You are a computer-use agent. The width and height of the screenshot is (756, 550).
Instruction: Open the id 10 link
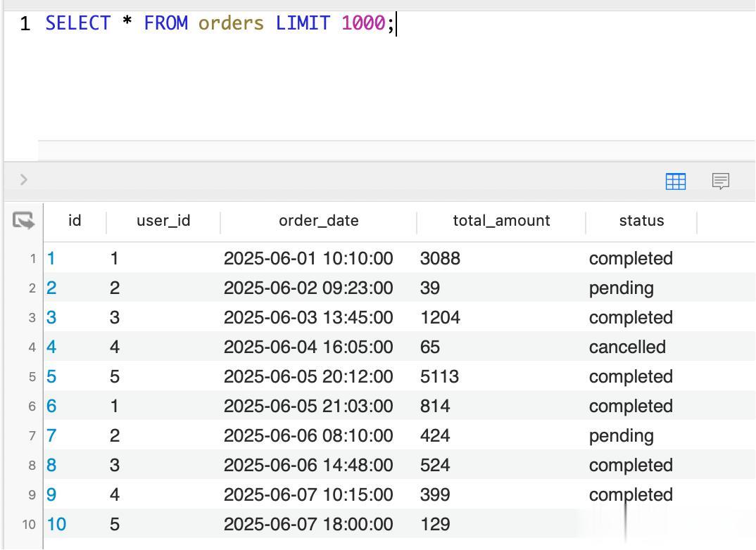(x=56, y=525)
